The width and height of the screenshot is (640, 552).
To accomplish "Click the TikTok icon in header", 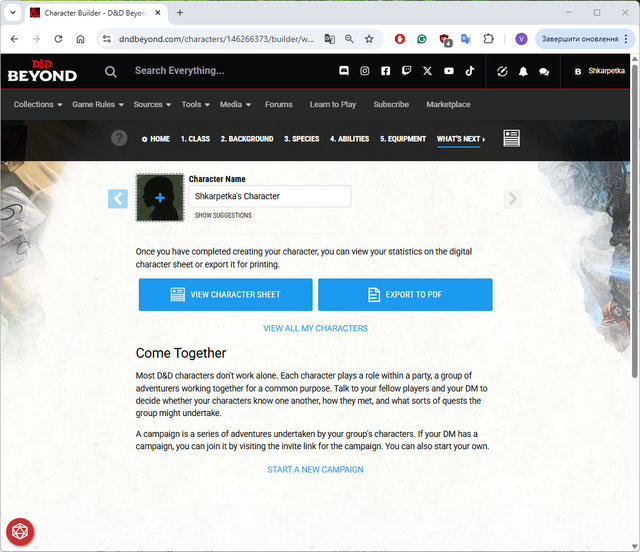I will (x=469, y=71).
